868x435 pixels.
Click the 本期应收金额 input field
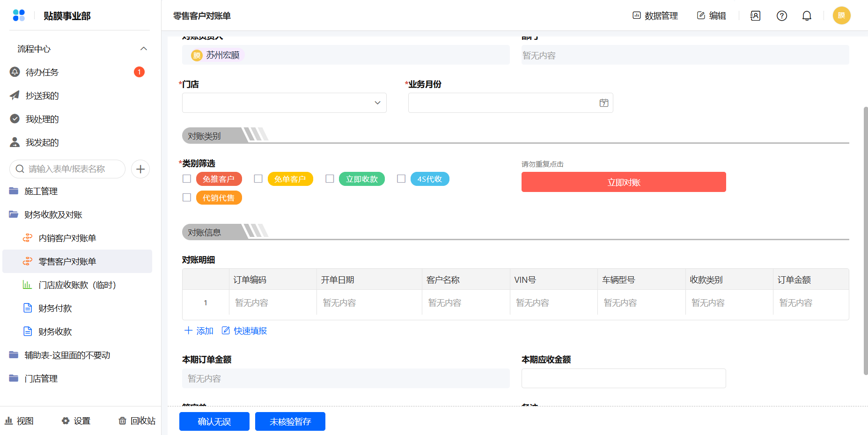point(624,378)
